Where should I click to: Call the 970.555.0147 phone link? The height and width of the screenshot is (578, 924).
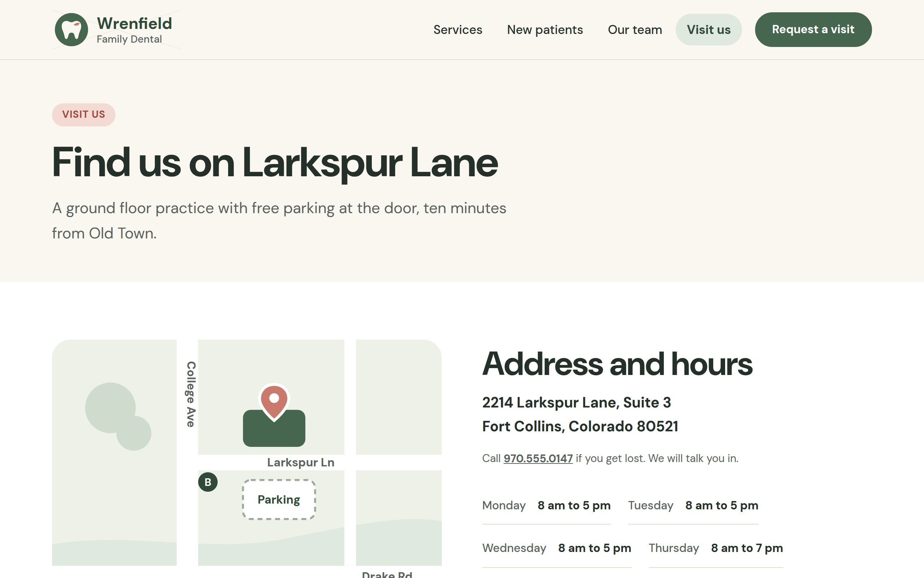click(538, 458)
